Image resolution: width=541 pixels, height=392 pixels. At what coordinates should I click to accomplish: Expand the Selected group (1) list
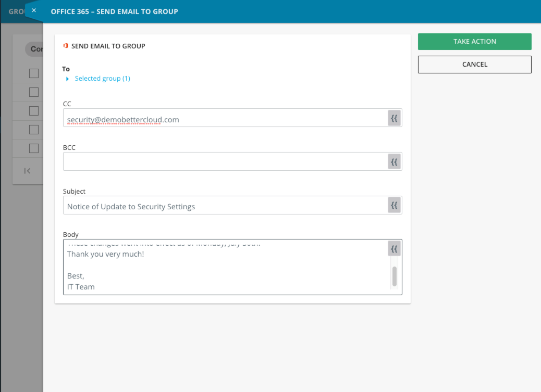(67, 79)
